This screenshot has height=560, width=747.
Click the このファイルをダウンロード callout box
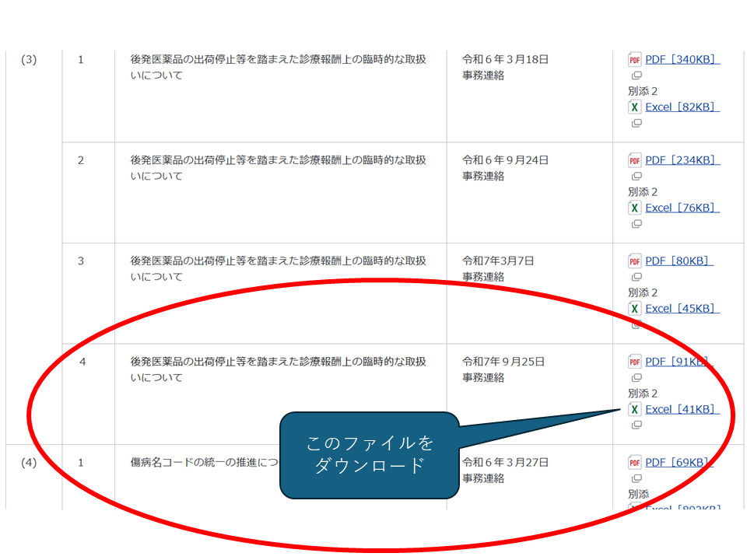(369, 455)
